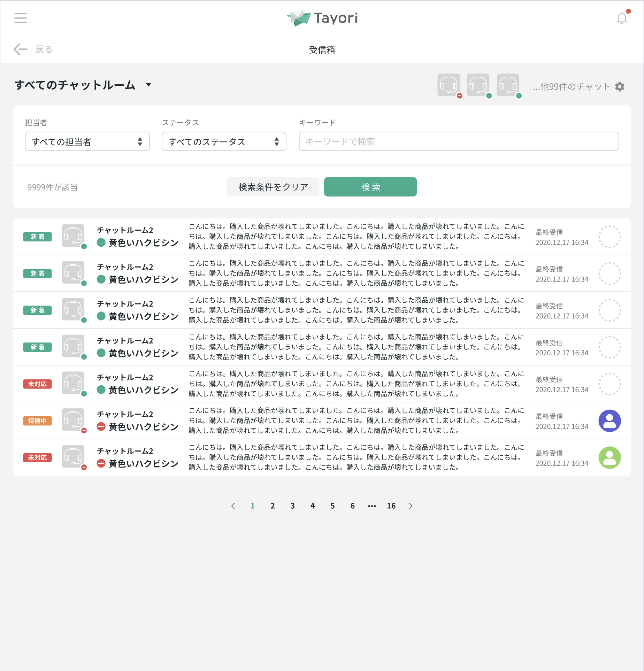Open the すべての担当者 dropdown
Screen dimensions: 644x671
[87, 141]
